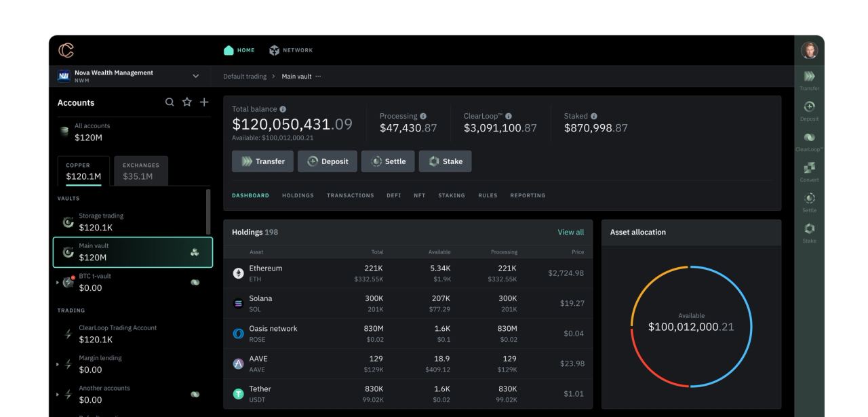868x417 pixels.
Task: Click the Deposit icon in right sidebar
Action: coord(809,107)
